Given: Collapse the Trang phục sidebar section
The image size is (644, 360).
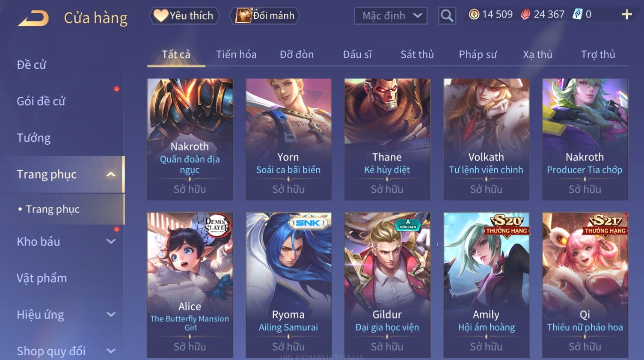Looking at the screenshot, I should click(111, 174).
